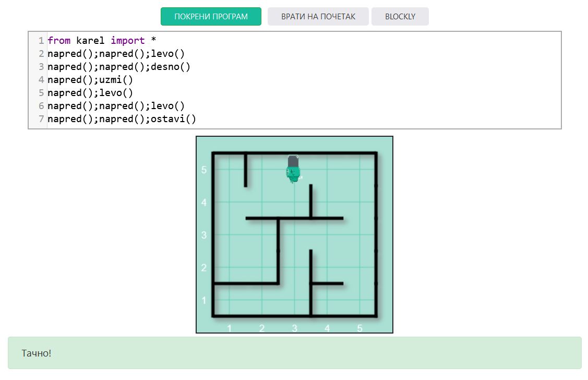Click the Тачно! success message
This screenshot has width=588, height=380.
pos(37,353)
